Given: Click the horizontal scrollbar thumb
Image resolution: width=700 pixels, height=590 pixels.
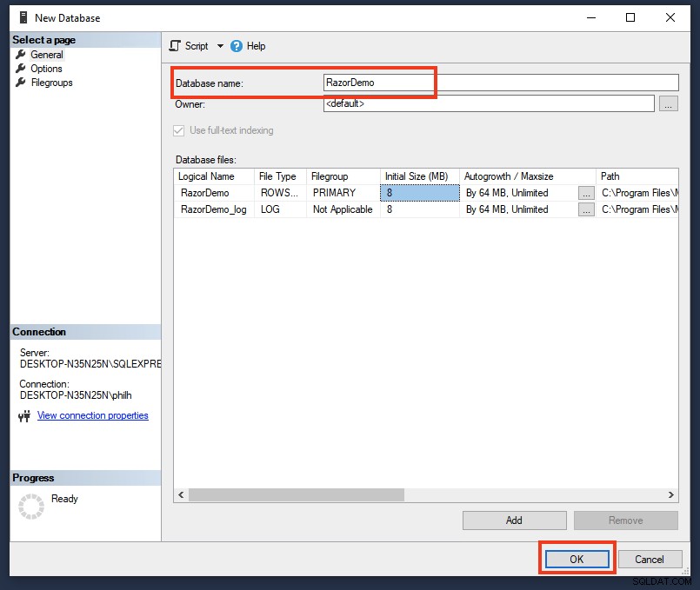Looking at the screenshot, I should pyautogui.click(x=297, y=494).
